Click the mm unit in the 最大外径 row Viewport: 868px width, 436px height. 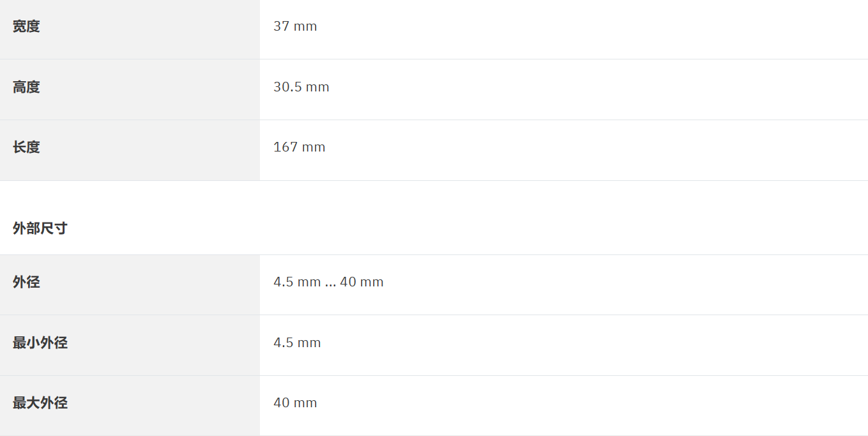pos(305,403)
